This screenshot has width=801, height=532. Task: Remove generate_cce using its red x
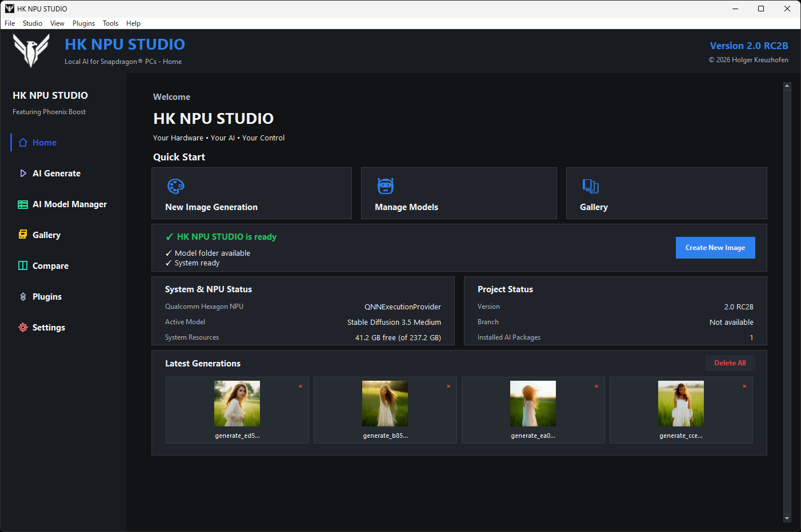point(744,386)
